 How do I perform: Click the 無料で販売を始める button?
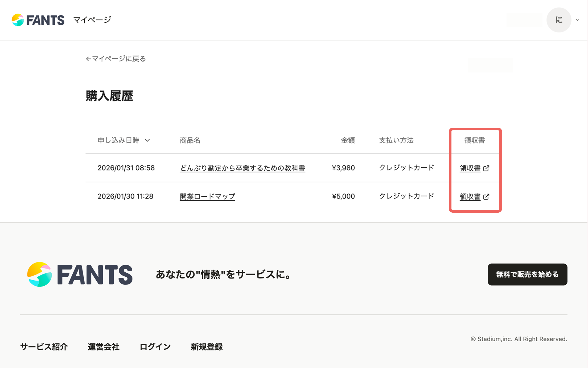click(x=527, y=274)
